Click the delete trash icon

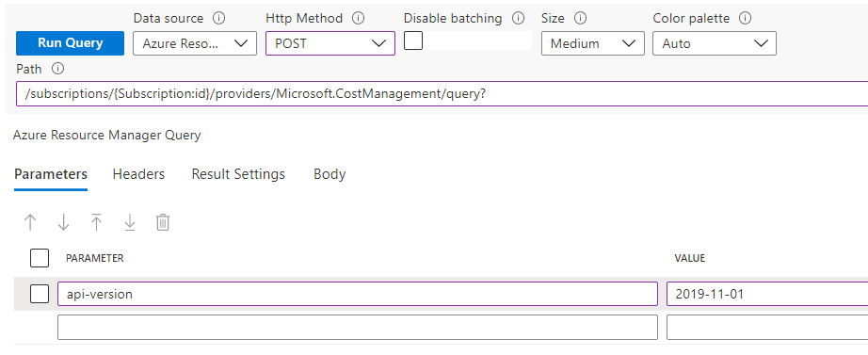coord(163,222)
